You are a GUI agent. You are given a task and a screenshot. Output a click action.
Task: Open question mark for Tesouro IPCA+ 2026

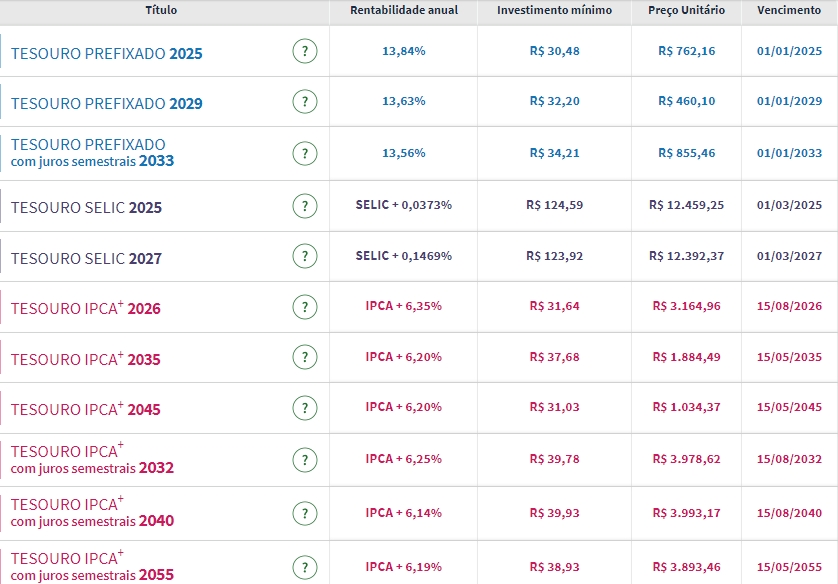[x=305, y=307]
